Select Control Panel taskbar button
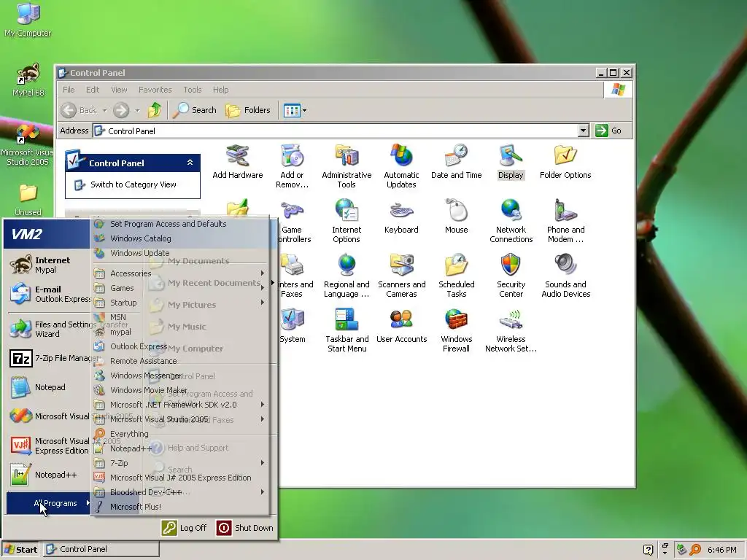This screenshot has height=560, width=747. point(101,549)
